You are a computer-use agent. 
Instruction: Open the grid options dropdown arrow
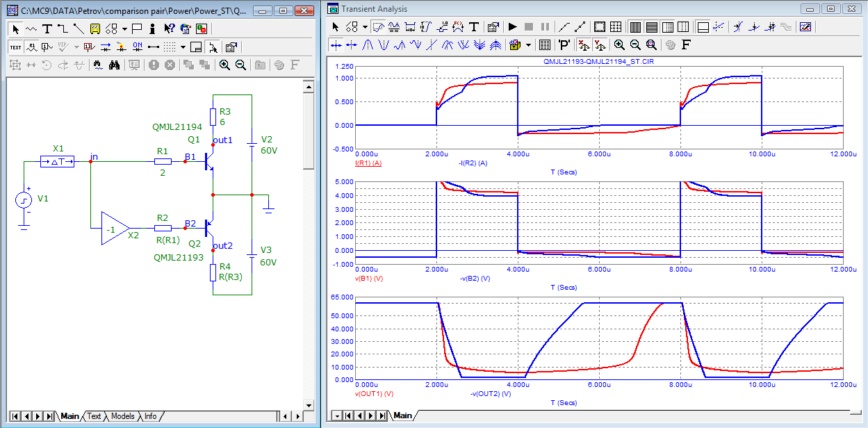tap(183, 47)
